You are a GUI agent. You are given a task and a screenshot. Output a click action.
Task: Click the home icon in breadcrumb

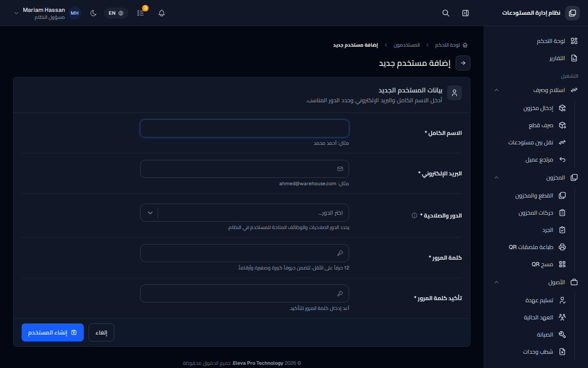point(465,45)
